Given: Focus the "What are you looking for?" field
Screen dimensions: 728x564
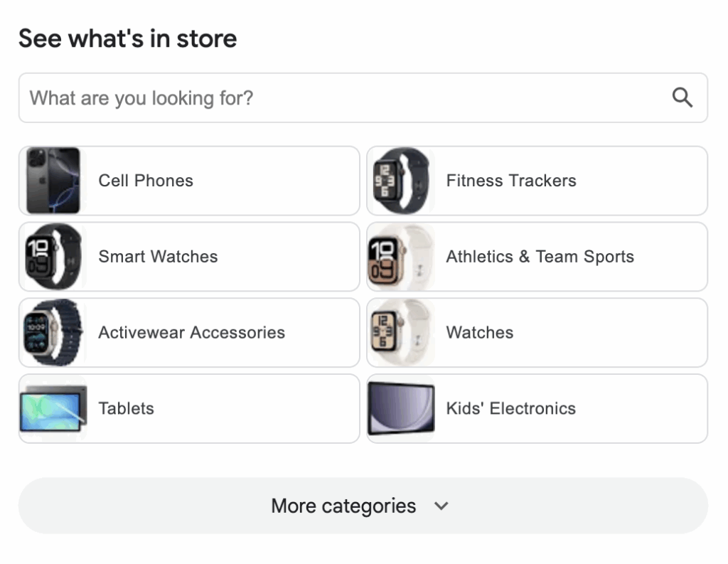Looking at the screenshot, I should pos(341,98).
